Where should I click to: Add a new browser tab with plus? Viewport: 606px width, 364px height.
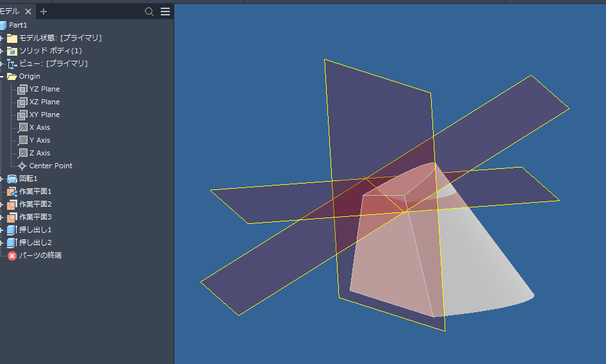(x=44, y=12)
